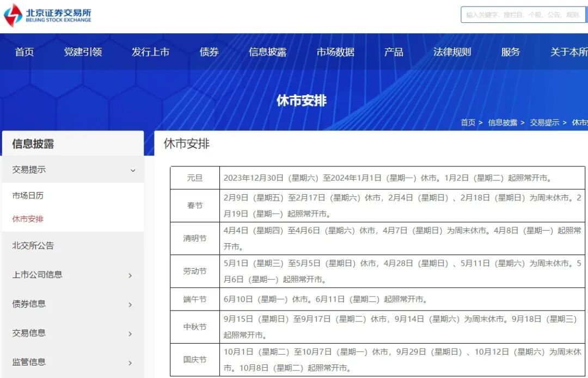The height and width of the screenshot is (378, 588).
Task: Select 市场数据 from the top menu
Action: (x=335, y=52)
